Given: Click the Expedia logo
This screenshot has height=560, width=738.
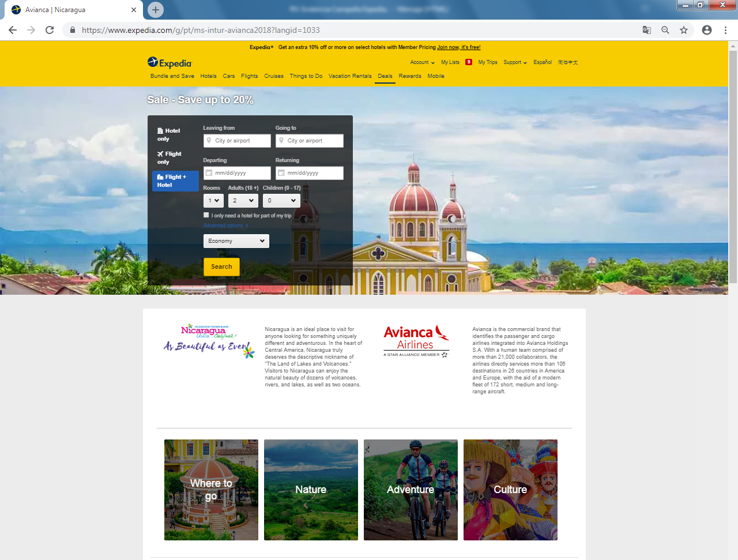Looking at the screenshot, I should [170, 62].
